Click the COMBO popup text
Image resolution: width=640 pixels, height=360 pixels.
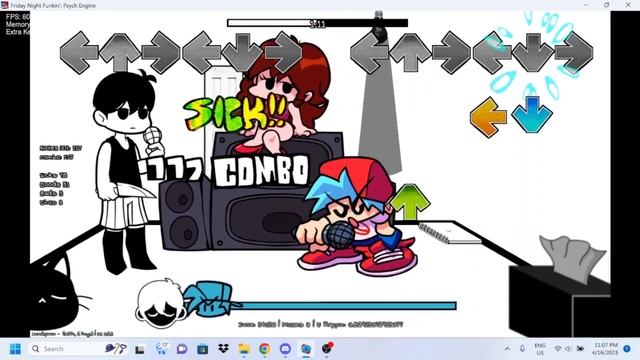point(261,170)
